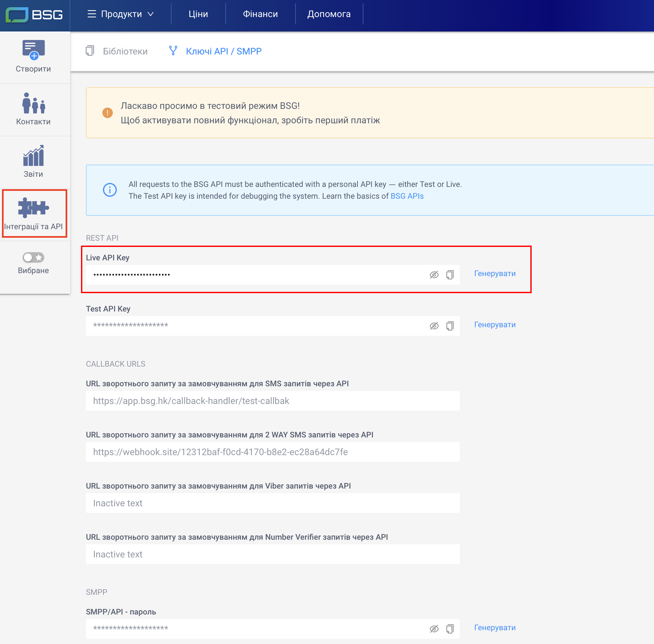Click Генерувати for Live API Key
This screenshot has height=644, width=654.
(x=495, y=273)
